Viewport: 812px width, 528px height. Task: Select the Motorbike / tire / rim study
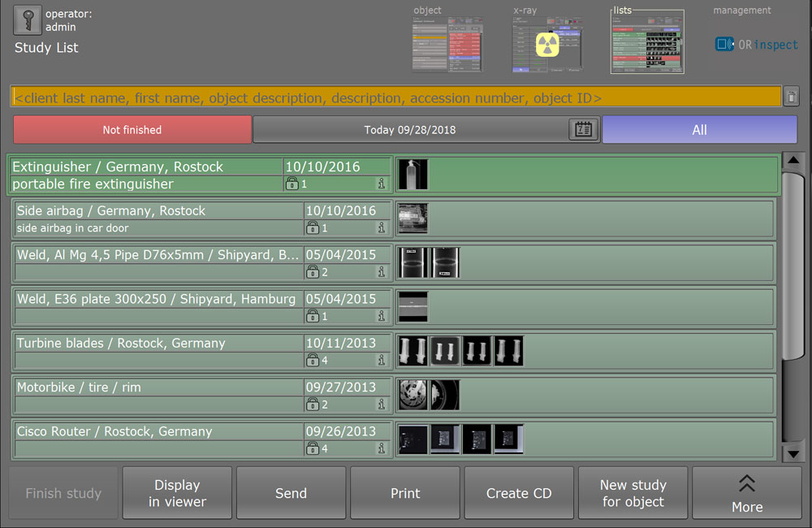click(394, 395)
